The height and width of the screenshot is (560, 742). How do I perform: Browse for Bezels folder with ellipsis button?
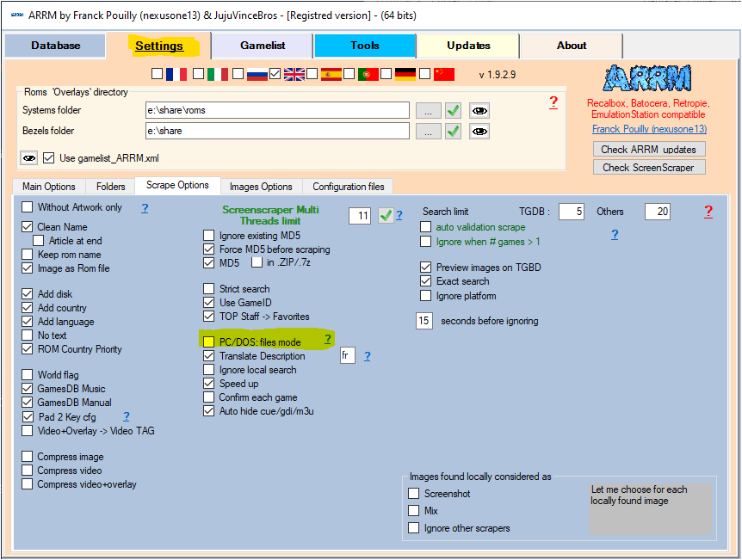point(428,132)
